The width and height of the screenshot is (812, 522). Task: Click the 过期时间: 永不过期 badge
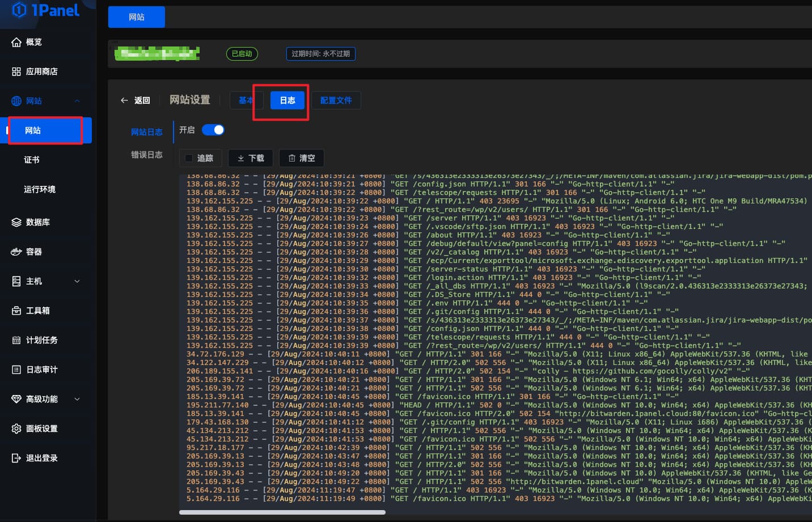320,54
